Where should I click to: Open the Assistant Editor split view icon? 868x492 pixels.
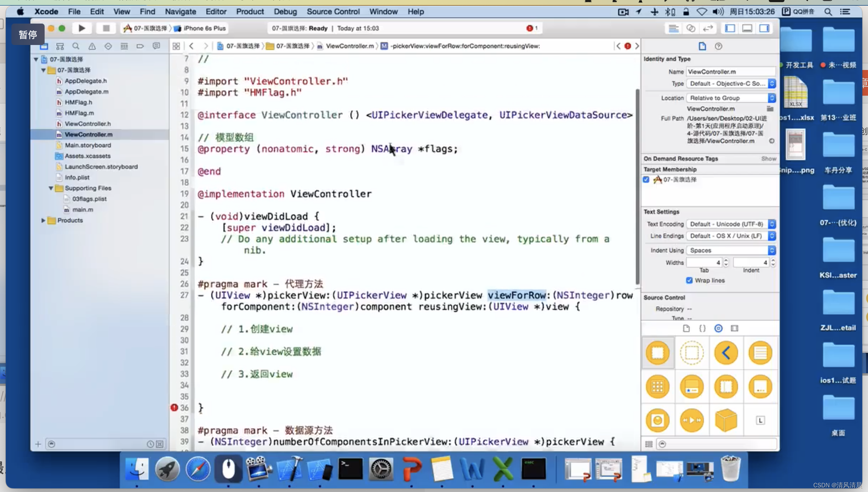pos(691,28)
